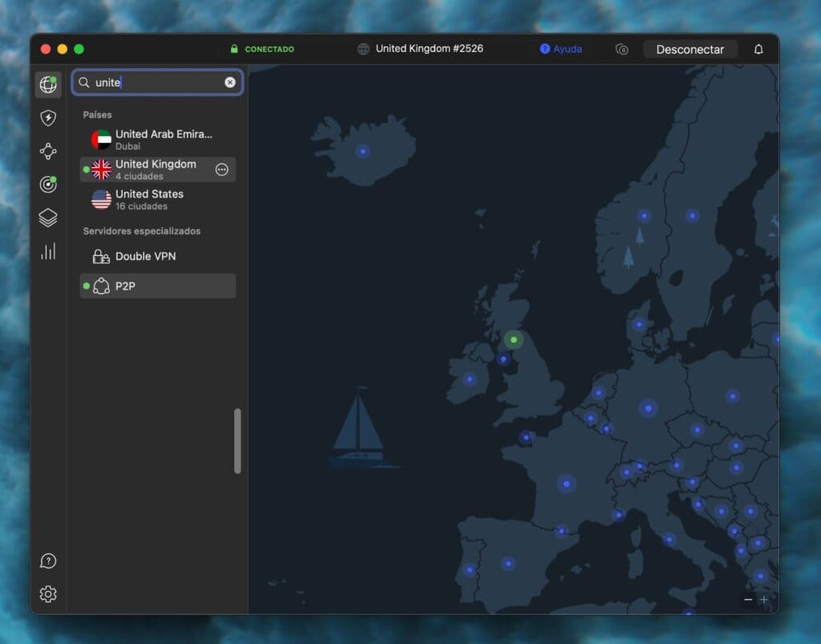This screenshot has height=644, width=821.
Task: Zoom in using the map plus control
Action: pyautogui.click(x=764, y=599)
